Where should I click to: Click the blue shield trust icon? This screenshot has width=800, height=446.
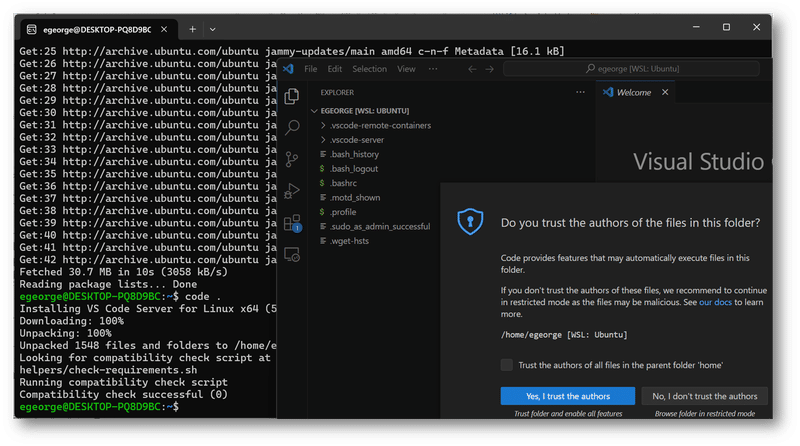tap(470, 221)
